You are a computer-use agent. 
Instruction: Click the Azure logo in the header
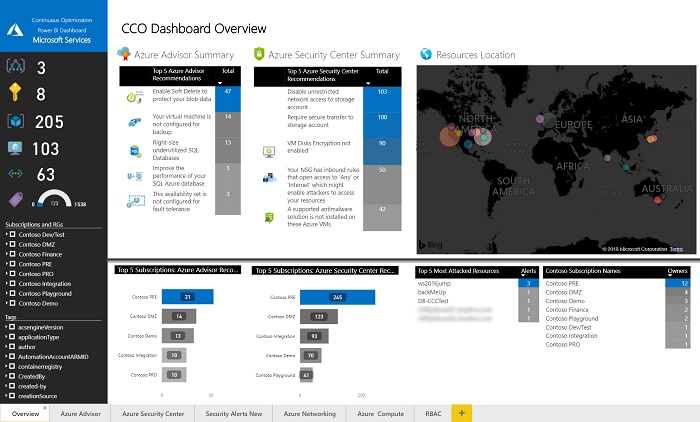15,29
